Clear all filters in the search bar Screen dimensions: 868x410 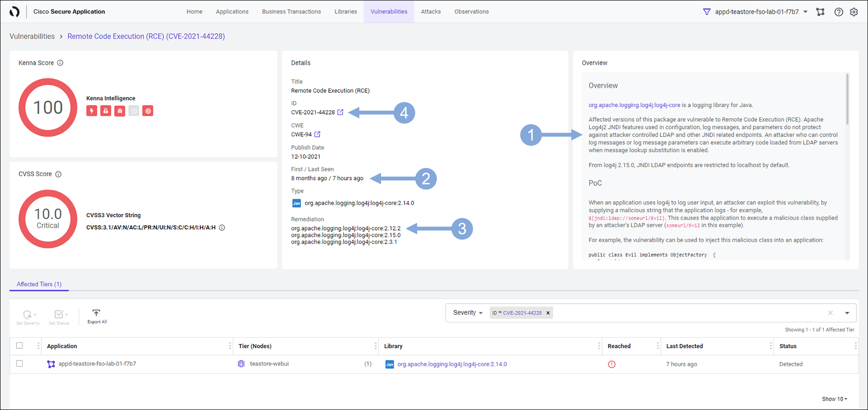click(x=830, y=313)
